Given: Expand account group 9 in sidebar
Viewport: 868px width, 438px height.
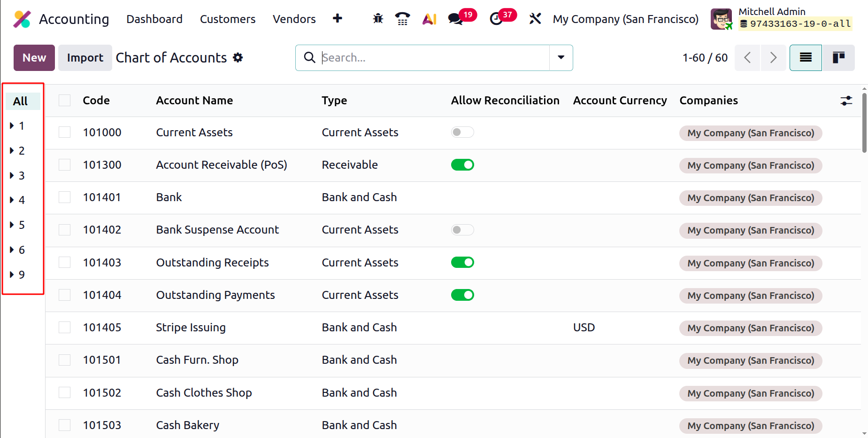Looking at the screenshot, I should (17, 274).
